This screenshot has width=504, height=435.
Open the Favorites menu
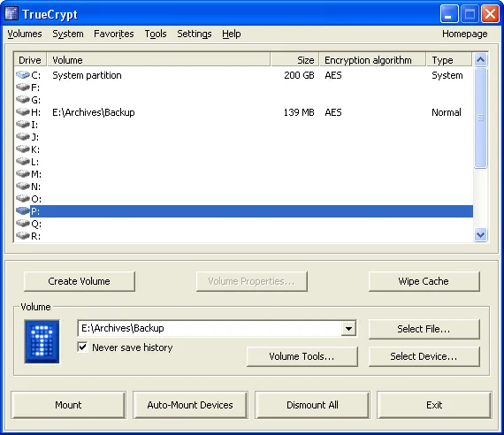tap(114, 34)
